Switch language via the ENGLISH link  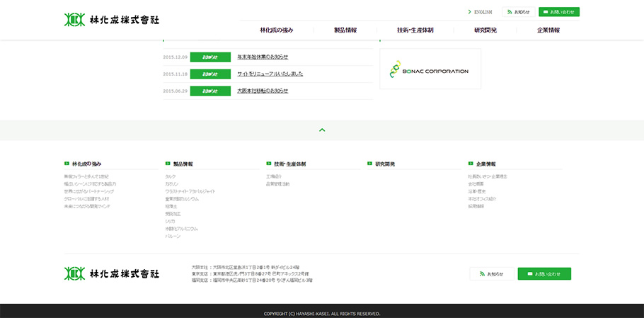click(482, 12)
